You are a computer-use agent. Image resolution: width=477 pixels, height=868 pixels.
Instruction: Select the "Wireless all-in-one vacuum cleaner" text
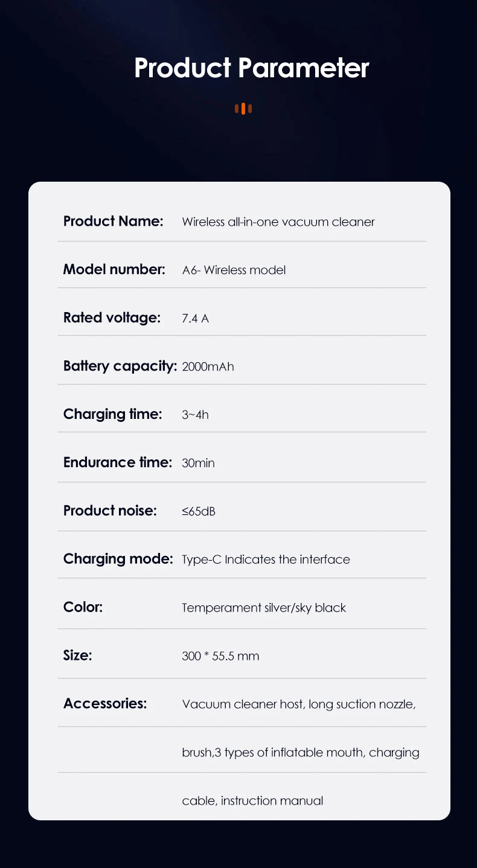[x=278, y=222]
